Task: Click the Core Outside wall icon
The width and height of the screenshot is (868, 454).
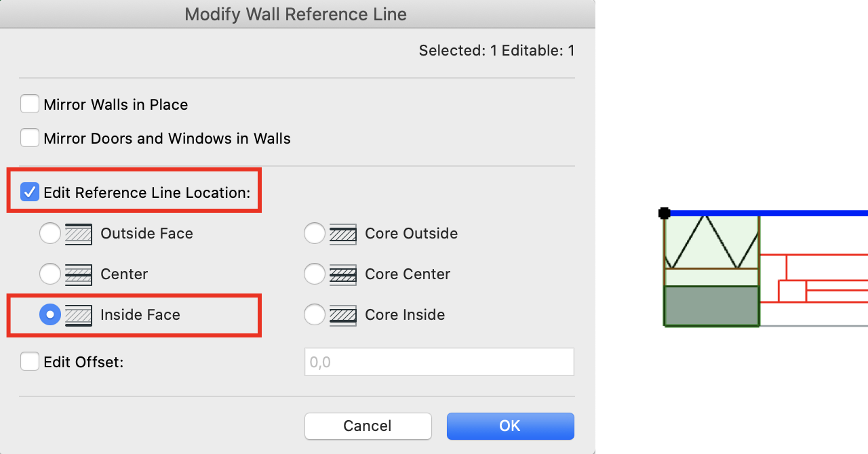Action: click(343, 234)
